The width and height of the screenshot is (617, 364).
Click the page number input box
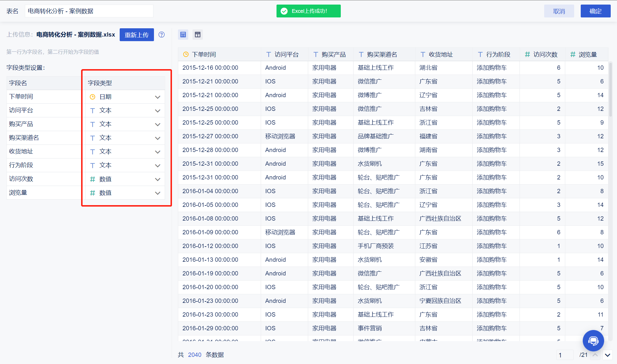tap(564, 355)
